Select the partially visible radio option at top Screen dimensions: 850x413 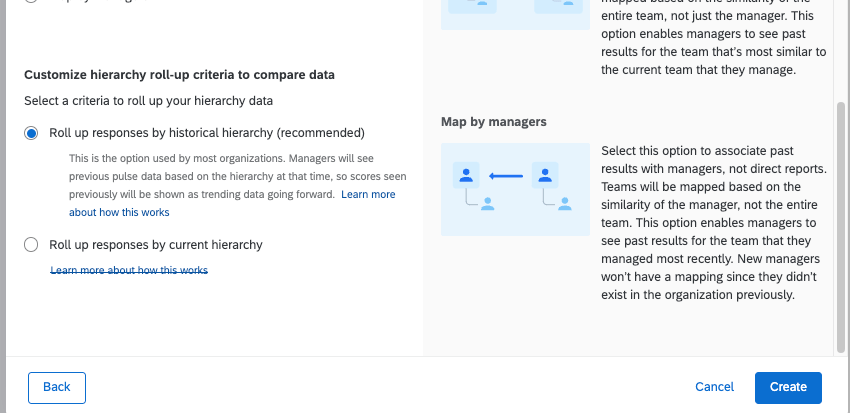click(31, 2)
